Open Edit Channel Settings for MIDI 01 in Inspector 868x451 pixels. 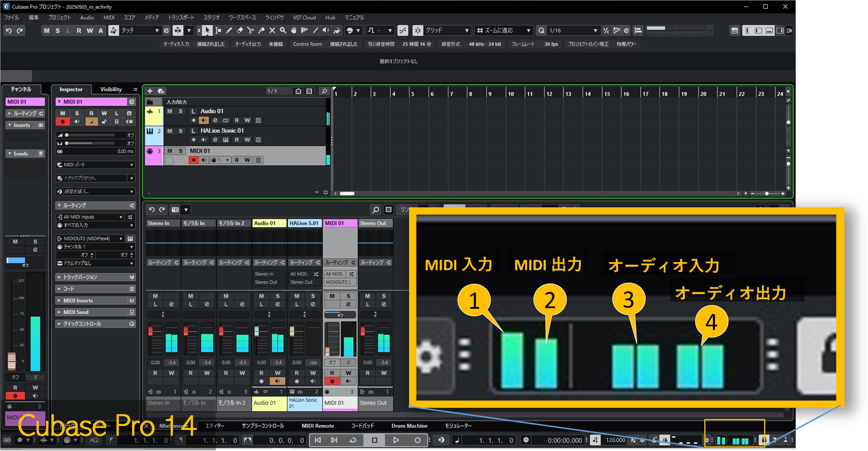[x=132, y=102]
